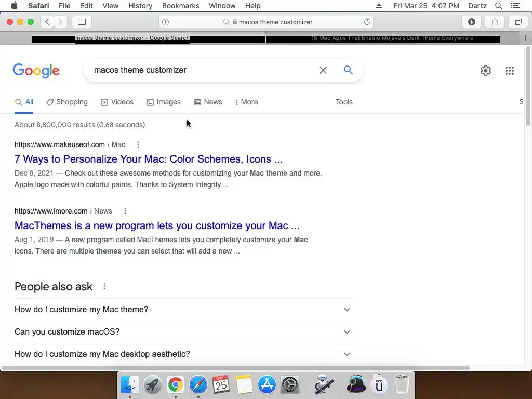Switch to Images results

(164, 102)
